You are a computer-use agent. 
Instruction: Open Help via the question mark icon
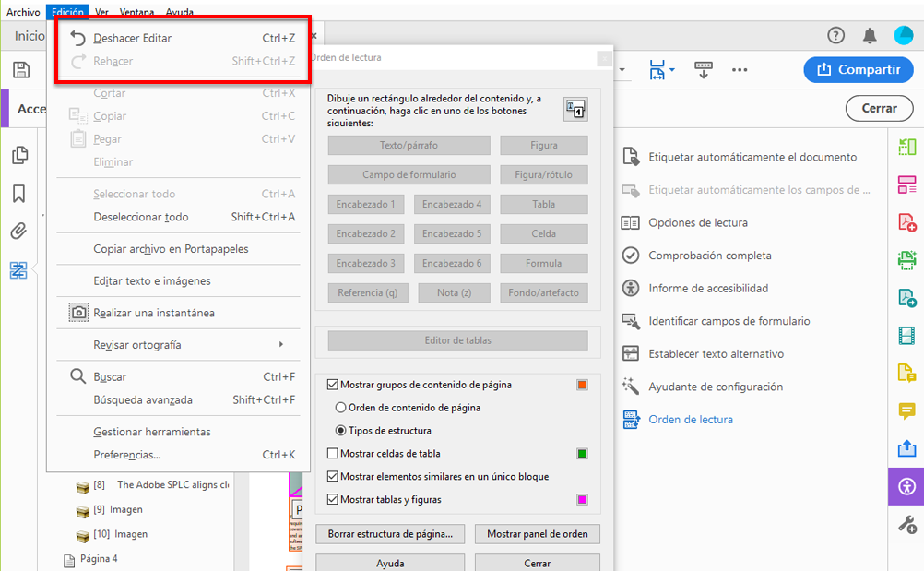(x=835, y=35)
